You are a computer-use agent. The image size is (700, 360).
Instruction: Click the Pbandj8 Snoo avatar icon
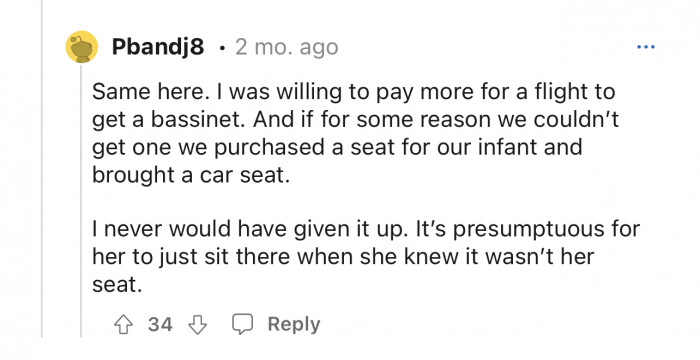pos(82,46)
